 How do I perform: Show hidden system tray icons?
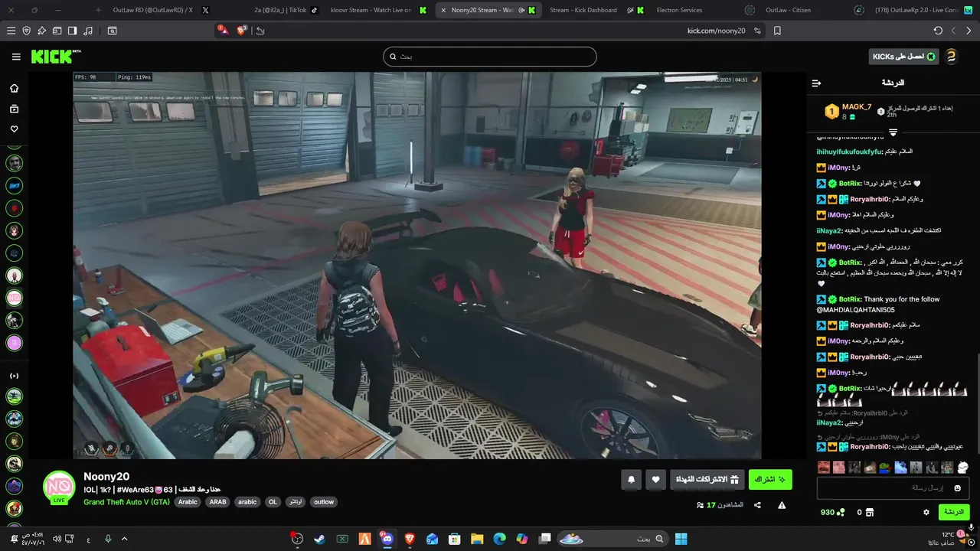tap(126, 539)
